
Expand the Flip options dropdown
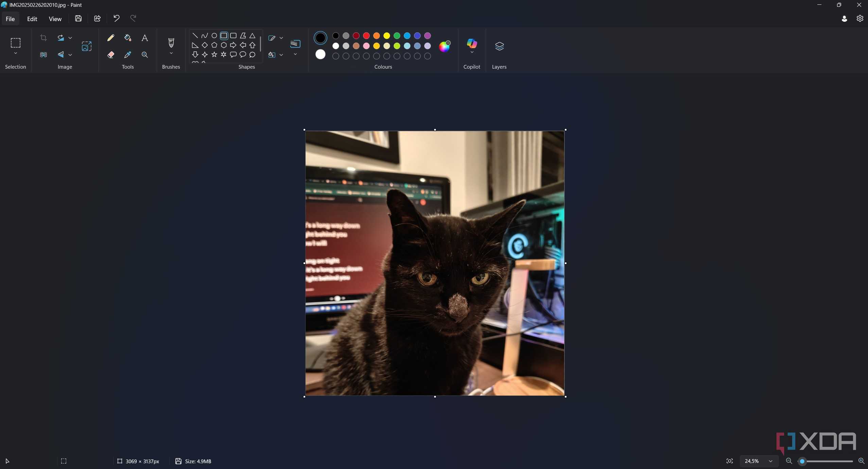point(70,55)
